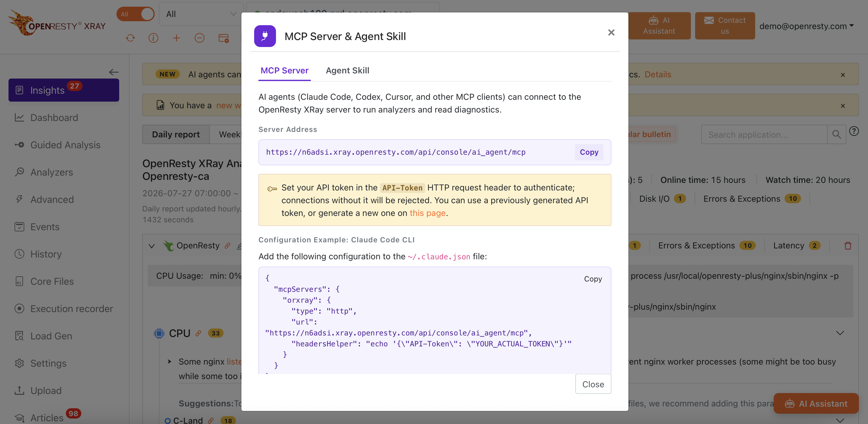This screenshot has height=424, width=868.
Task: Click the 'new w' orange link in the banner
Action: (x=228, y=105)
